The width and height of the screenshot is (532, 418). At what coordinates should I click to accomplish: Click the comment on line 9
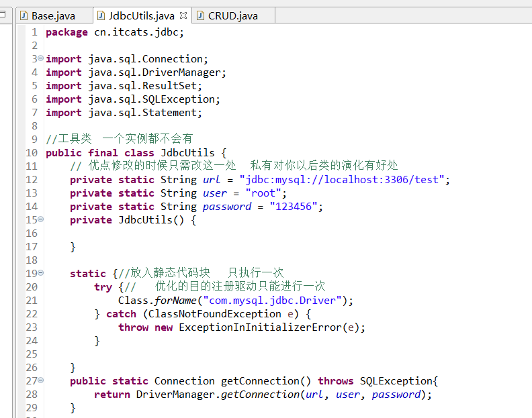[x=120, y=139]
